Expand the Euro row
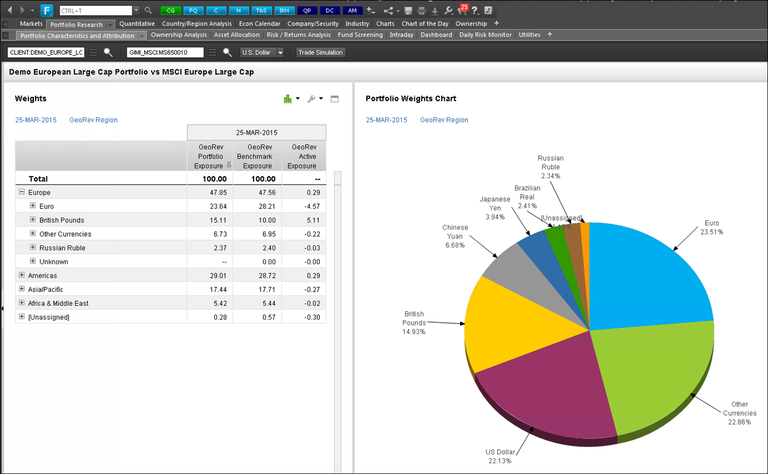Screen dimensions: 768x474 pyautogui.click(x=33, y=206)
